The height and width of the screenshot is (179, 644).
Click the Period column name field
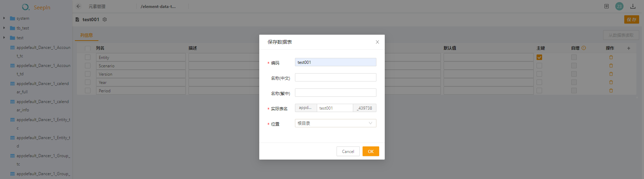(141, 91)
